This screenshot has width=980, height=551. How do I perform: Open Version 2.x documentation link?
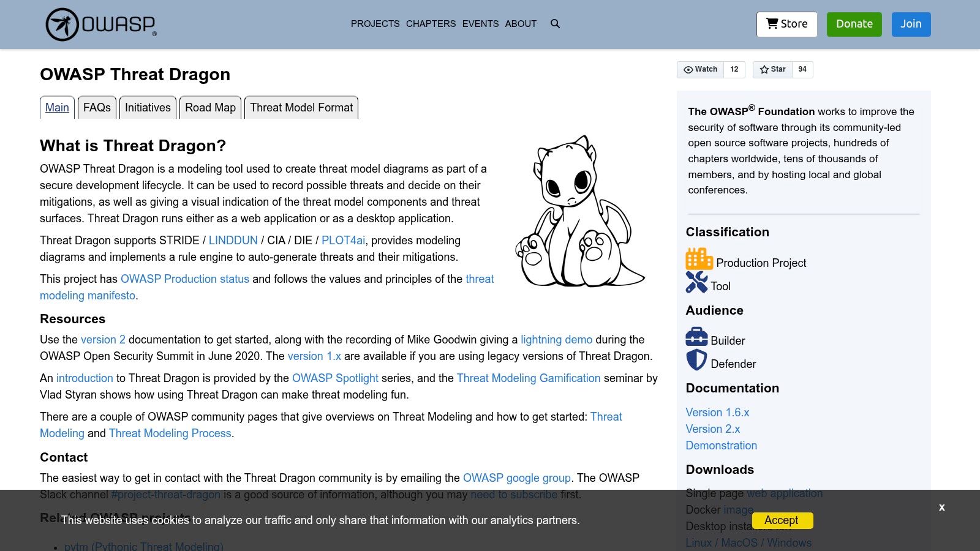pos(713,429)
